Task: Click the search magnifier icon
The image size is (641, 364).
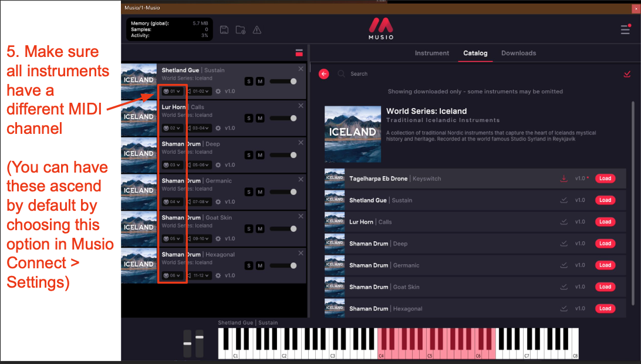Action: (x=341, y=73)
